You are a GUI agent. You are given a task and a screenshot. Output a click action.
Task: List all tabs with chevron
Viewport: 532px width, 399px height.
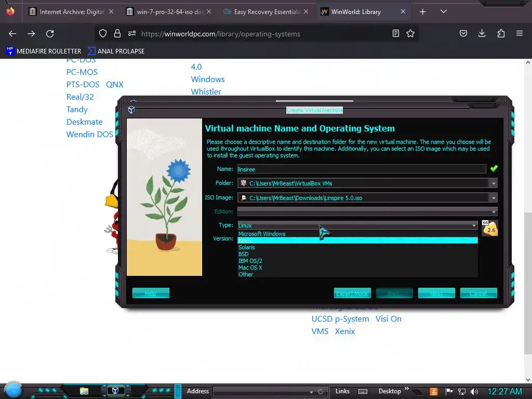pos(444,12)
